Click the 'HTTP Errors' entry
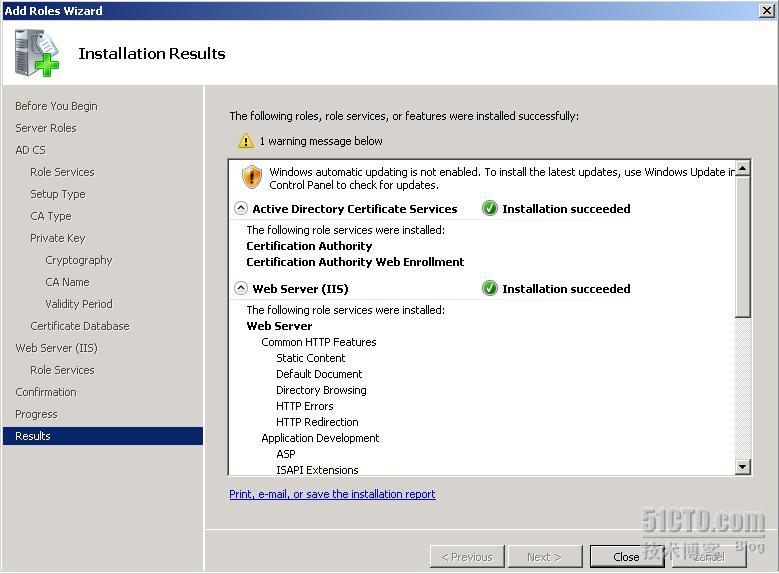 point(305,406)
